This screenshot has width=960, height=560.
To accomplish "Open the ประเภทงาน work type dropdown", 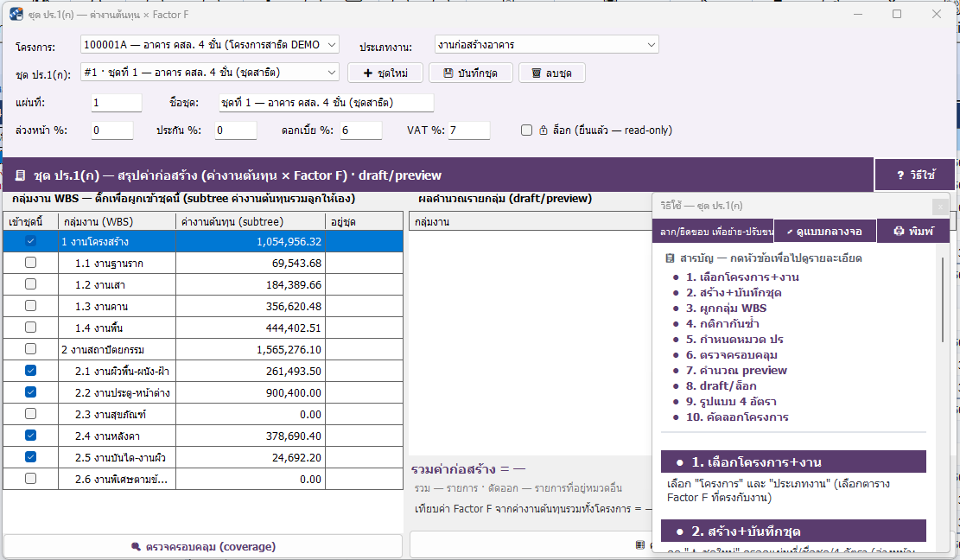I will 547,45.
